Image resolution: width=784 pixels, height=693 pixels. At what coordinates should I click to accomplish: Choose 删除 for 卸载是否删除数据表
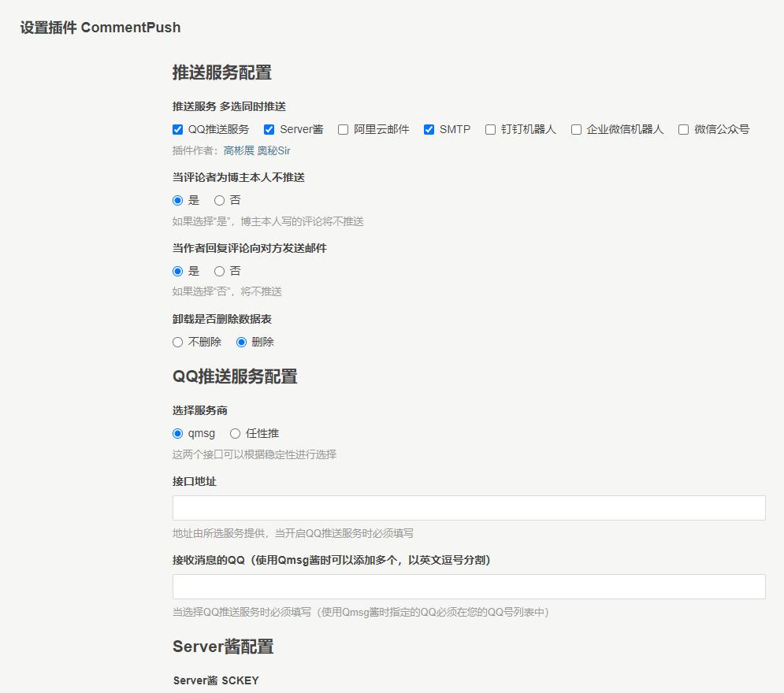(x=242, y=342)
